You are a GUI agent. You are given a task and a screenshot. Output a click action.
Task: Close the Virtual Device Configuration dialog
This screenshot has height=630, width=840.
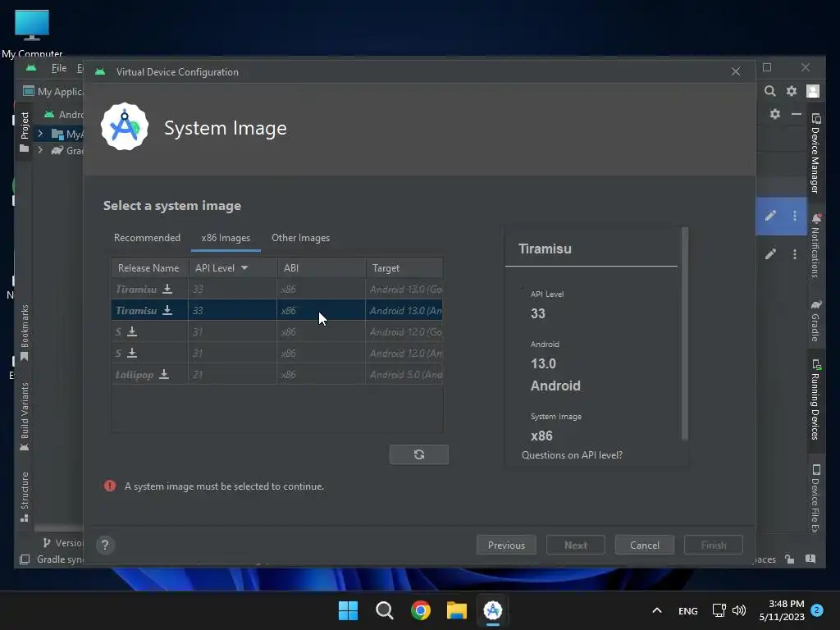(x=736, y=71)
